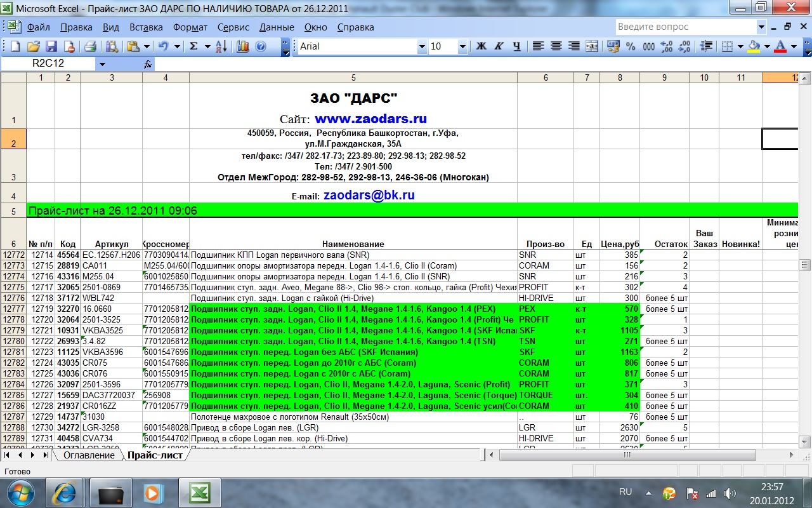Click the Name Box showing R2C12
This screenshot has height=508, width=812.
(49, 63)
